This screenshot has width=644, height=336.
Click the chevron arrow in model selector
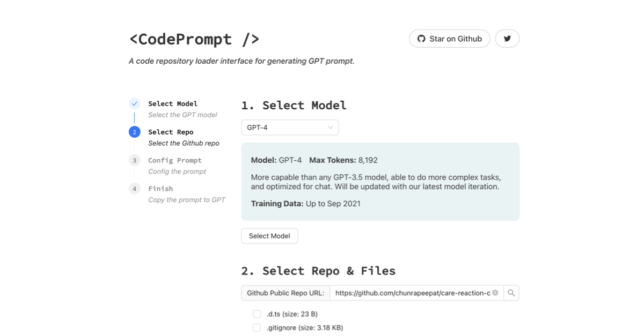pyautogui.click(x=331, y=128)
